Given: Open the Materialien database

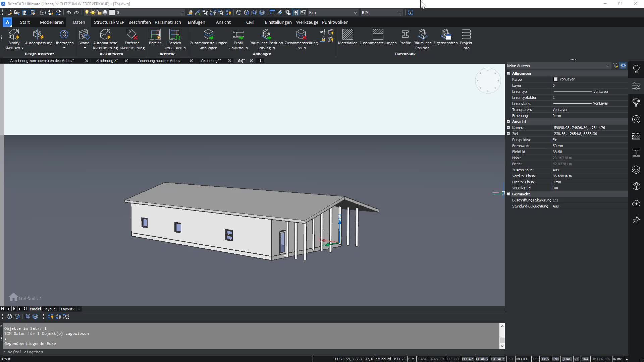Looking at the screenshot, I should (347, 37).
